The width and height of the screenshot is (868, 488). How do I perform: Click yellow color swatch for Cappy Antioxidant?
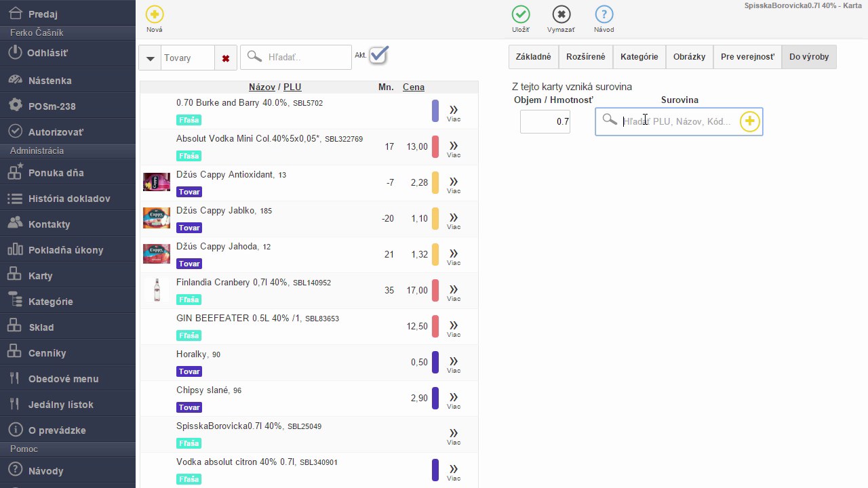click(x=435, y=183)
